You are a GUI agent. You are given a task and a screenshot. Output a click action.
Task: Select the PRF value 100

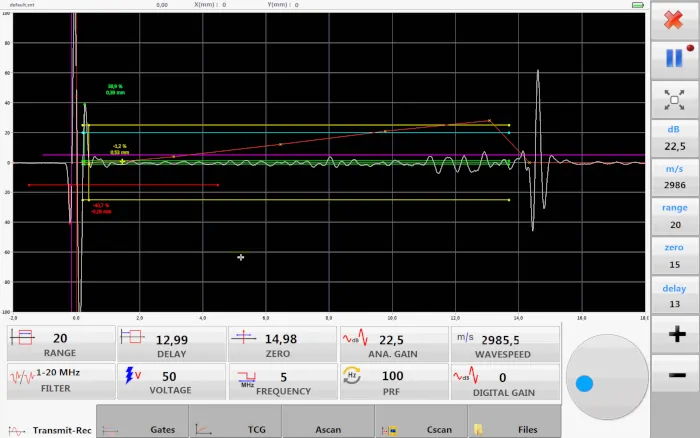point(393,376)
